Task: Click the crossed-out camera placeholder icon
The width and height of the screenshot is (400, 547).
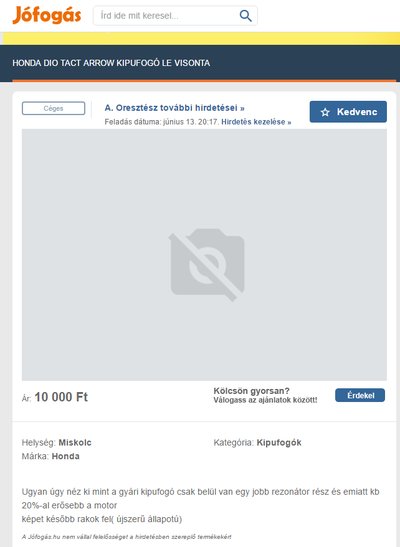Action: [x=207, y=264]
